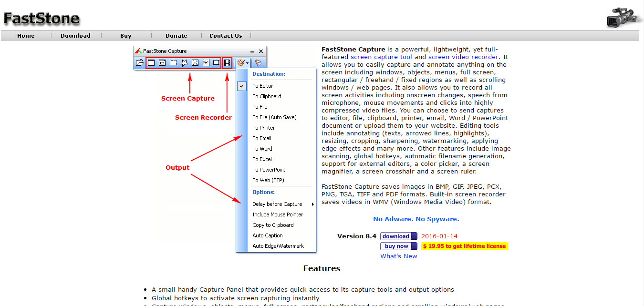This screenshot has width=644, height=306.
Task: Select Capture Fixed Region icon
Action: point(216,62)
